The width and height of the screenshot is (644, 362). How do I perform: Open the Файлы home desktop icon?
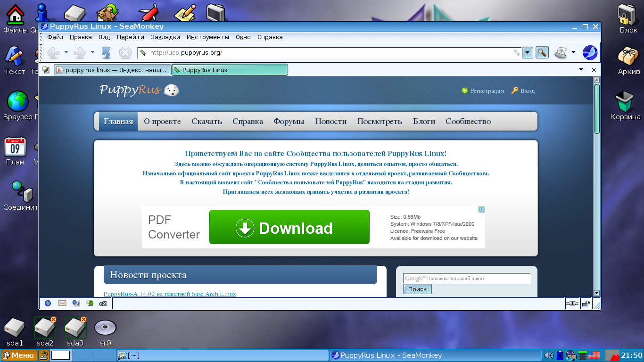point(15,14)
